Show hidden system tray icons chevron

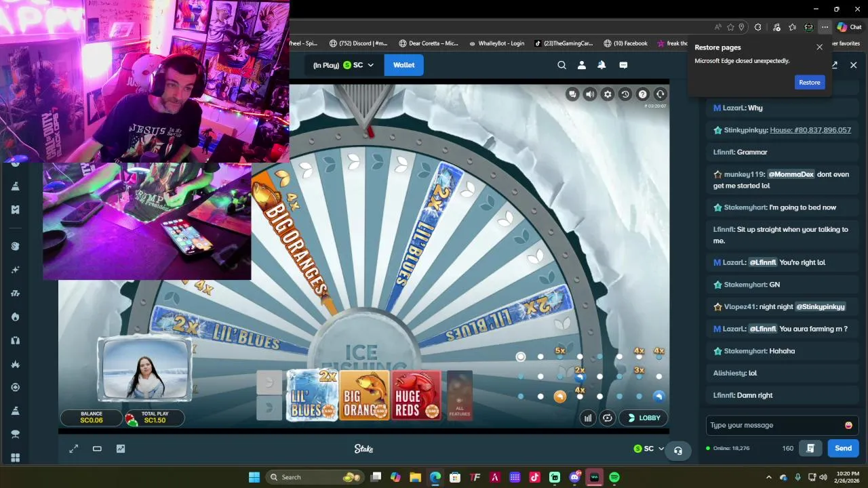pos(768,477)
